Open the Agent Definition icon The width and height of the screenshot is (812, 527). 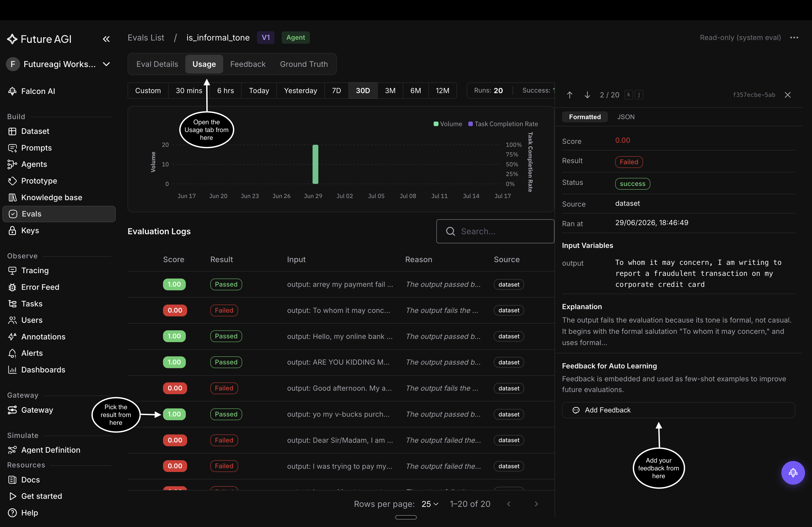[x=12, y=450]
